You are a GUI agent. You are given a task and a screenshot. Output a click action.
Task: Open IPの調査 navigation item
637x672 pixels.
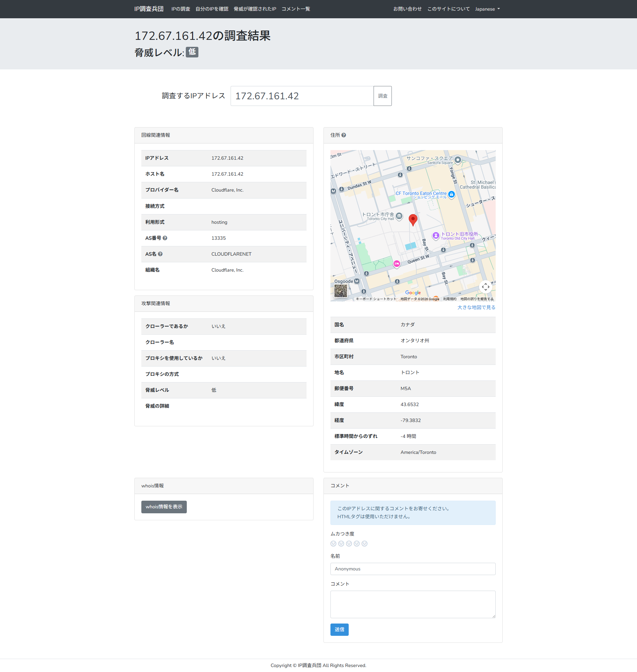[x=180, y=9]
